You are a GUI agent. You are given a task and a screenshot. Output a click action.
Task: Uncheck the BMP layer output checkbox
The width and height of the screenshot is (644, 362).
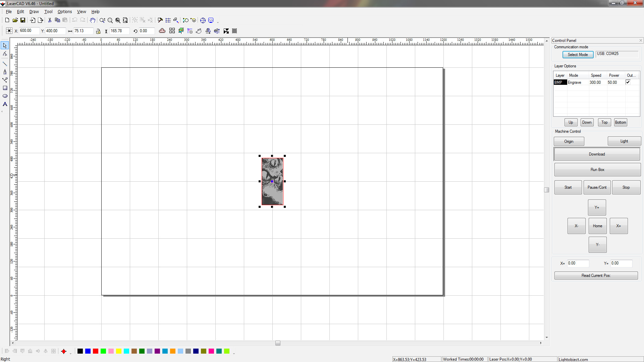click(628, 82)
